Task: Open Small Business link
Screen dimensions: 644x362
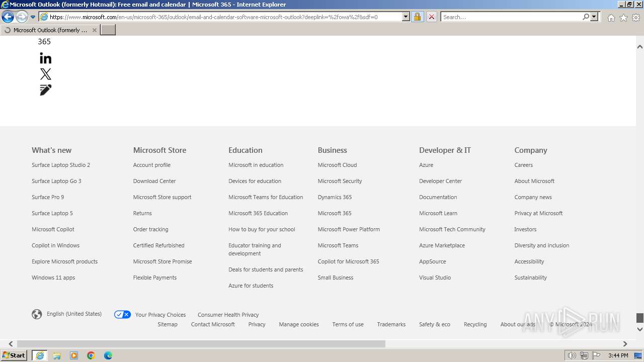Action: pyautogui.click(x=336, y=278)
